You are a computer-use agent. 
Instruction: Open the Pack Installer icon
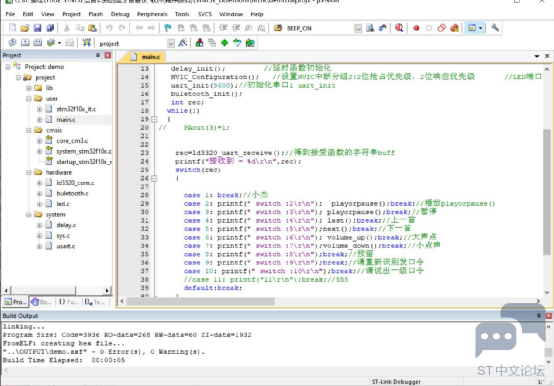pyautogui.click(x=250, y=43)
